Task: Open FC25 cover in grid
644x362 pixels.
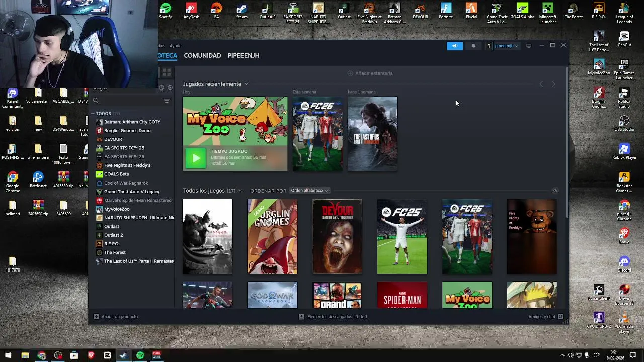Action: [402, 236]
